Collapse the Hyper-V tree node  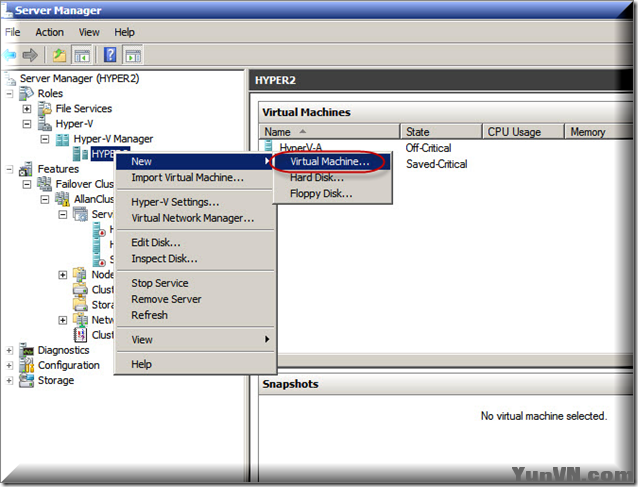[27, 124]
